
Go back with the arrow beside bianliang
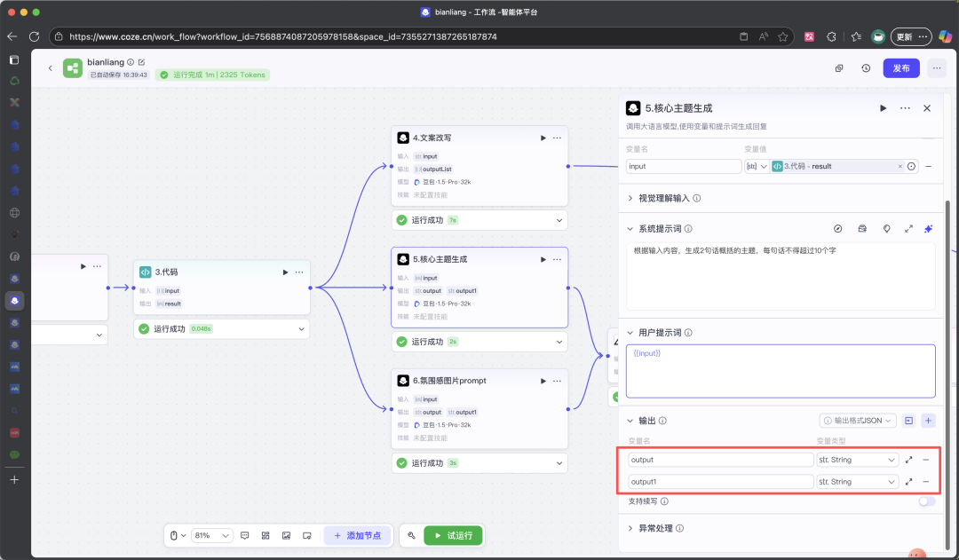[50, 68]
